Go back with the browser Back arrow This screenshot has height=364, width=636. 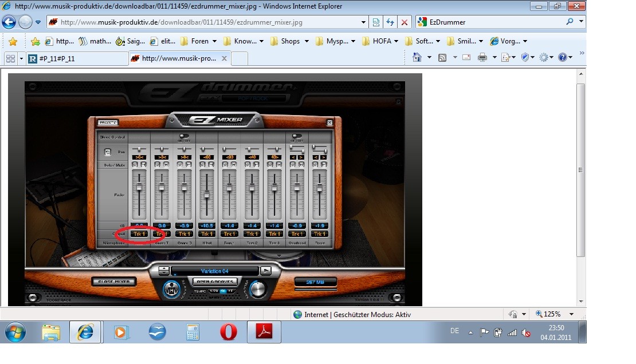tap(9, 22)
